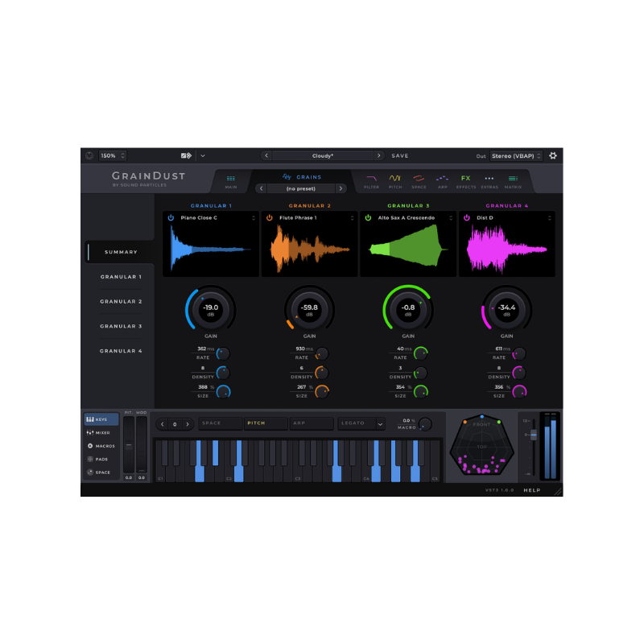
Task: Open the settings gear icon
Action: (553, 155)
